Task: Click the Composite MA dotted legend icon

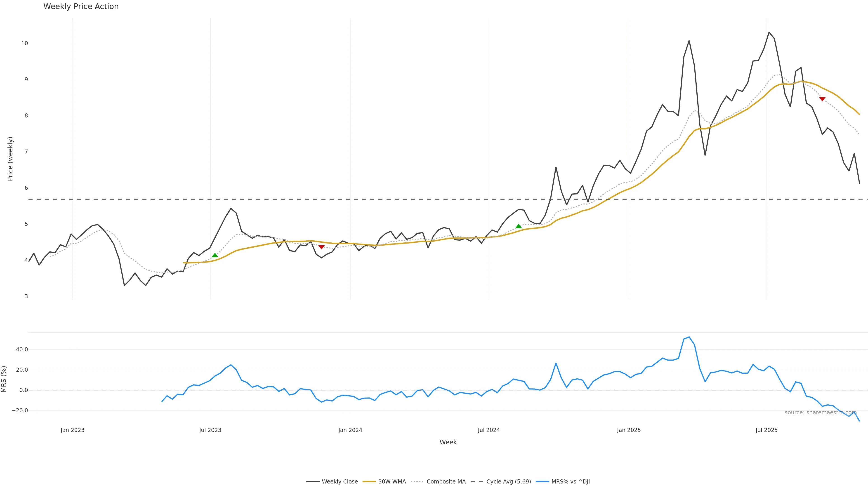Action: pos(417,482)
